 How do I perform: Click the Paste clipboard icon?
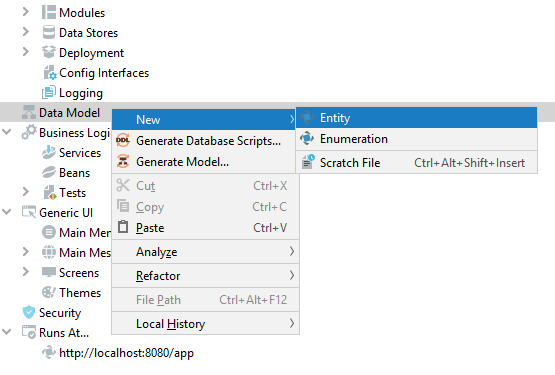(x=123, y=227)
